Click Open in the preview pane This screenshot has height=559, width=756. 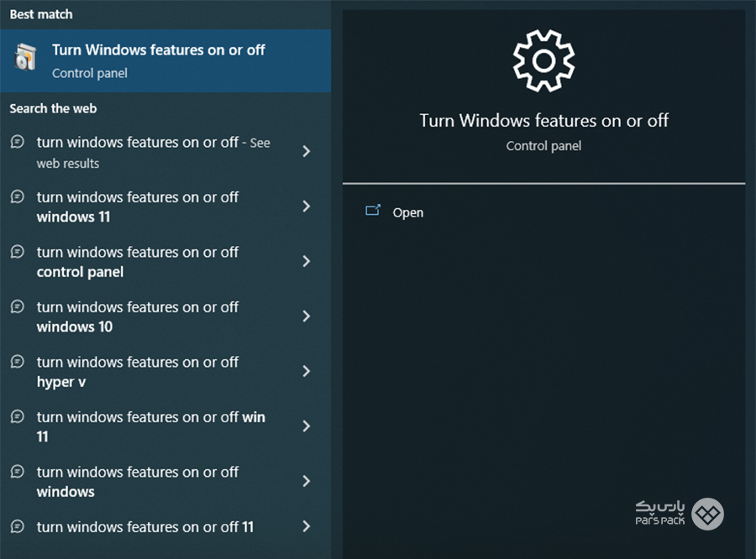(x=408, y=212)
